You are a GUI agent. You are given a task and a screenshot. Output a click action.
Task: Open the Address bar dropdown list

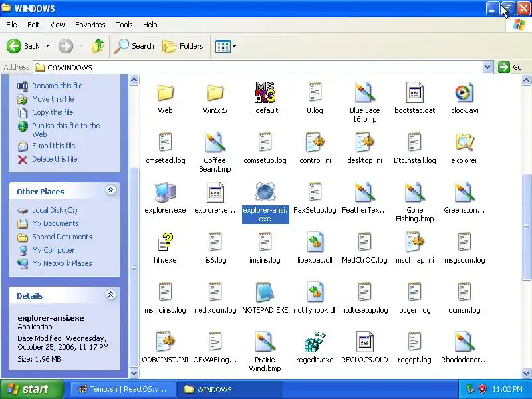487,67
